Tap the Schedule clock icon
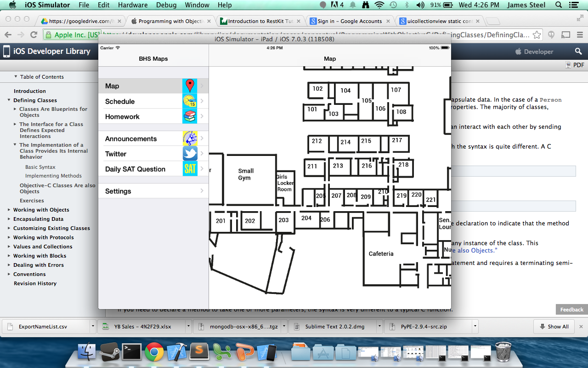This screenshot has width=588, height=368. coord(190,101)
